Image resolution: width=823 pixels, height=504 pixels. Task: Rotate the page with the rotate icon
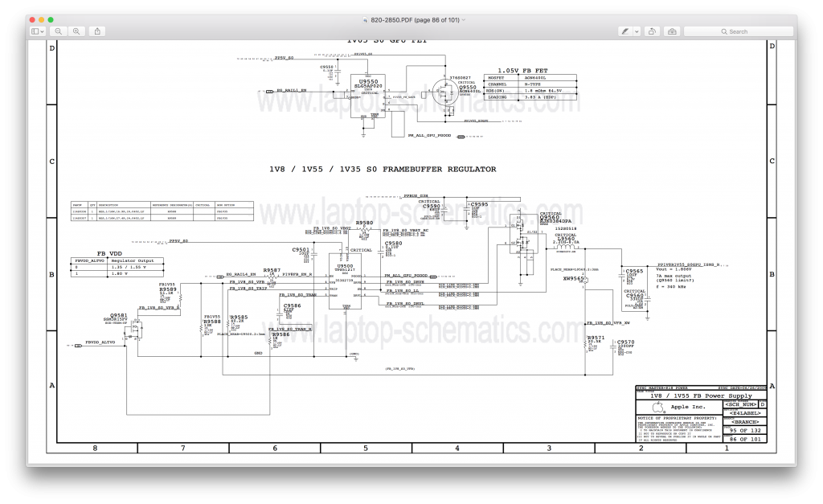tap(652, 31)
